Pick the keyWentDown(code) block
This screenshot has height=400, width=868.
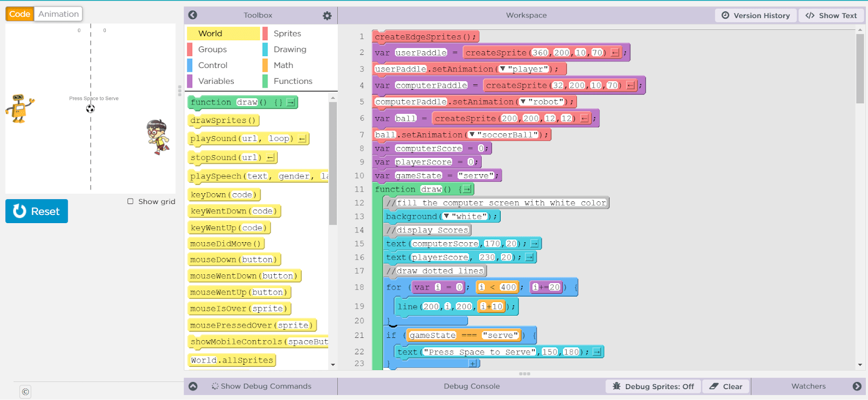234,211
